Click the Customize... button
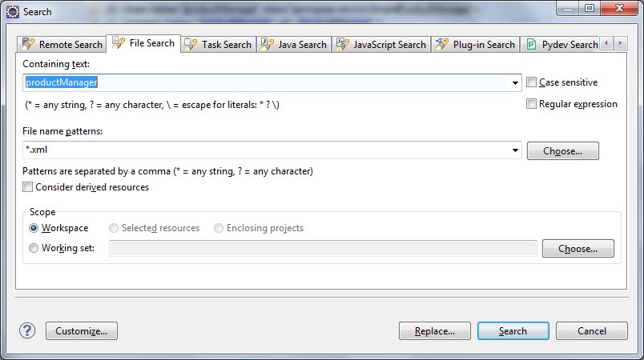Image resolution: width=644 pixels, height=360 pixels. coord(82,330)
